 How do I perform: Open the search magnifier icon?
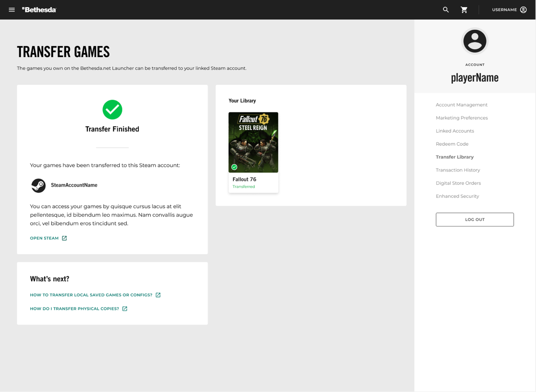446,10
